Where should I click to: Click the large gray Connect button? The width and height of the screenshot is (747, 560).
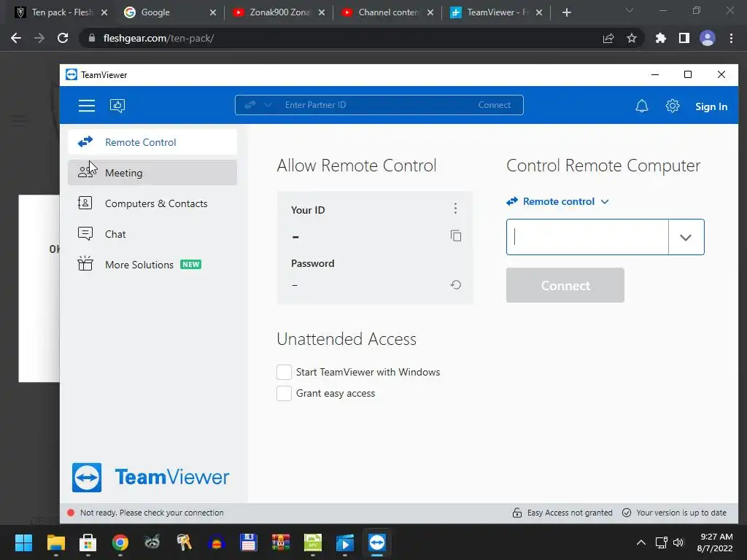click(x=565, y=285)
